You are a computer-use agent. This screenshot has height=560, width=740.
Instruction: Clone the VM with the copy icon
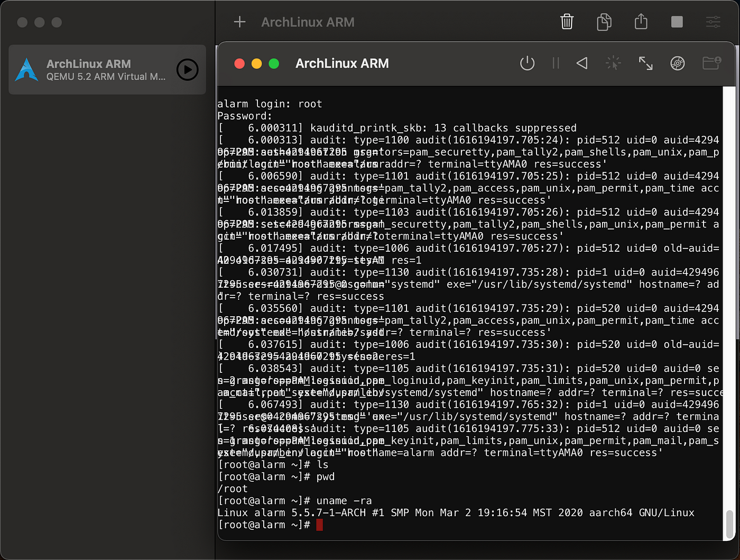pyautogui.click(x=604, y=22)
